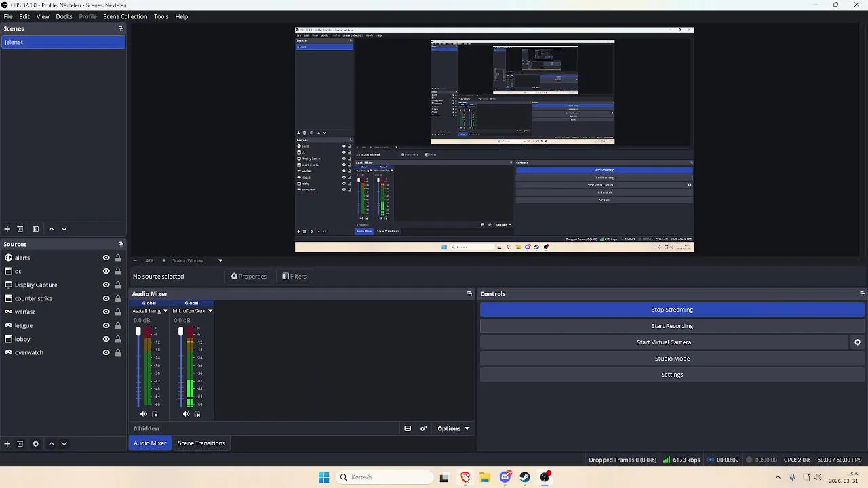
Task: Open the Tools menu
Action: 161,16
